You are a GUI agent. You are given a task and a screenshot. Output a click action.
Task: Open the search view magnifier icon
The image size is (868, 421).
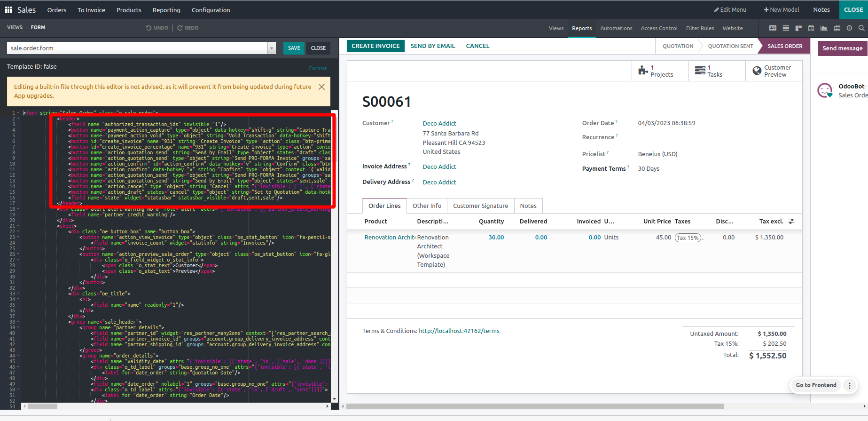tap(861, 28)
